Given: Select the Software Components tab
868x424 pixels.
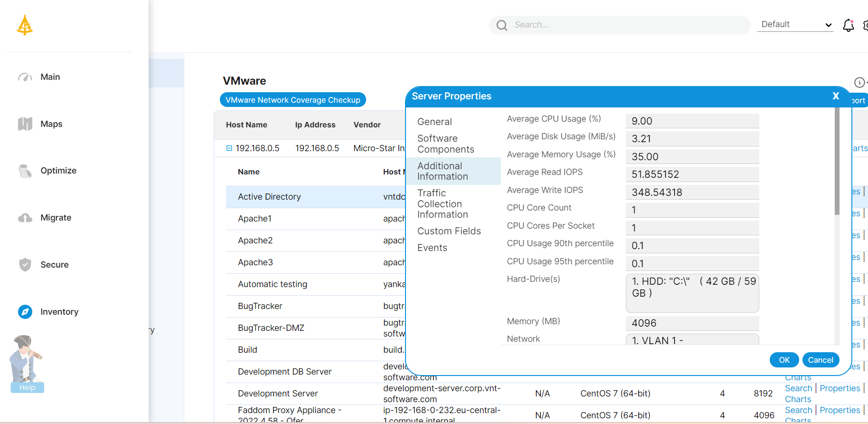Looking at the screenshot, I should coord(445,144).
